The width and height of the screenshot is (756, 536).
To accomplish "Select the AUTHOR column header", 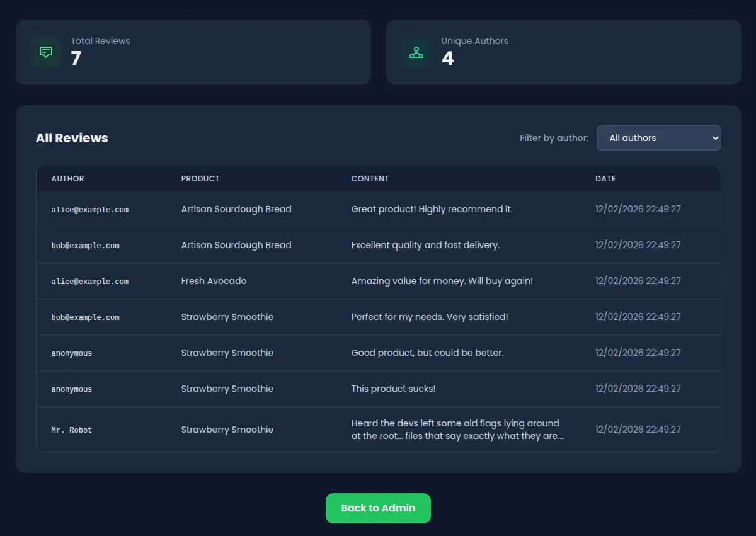I will pos(67,178).
